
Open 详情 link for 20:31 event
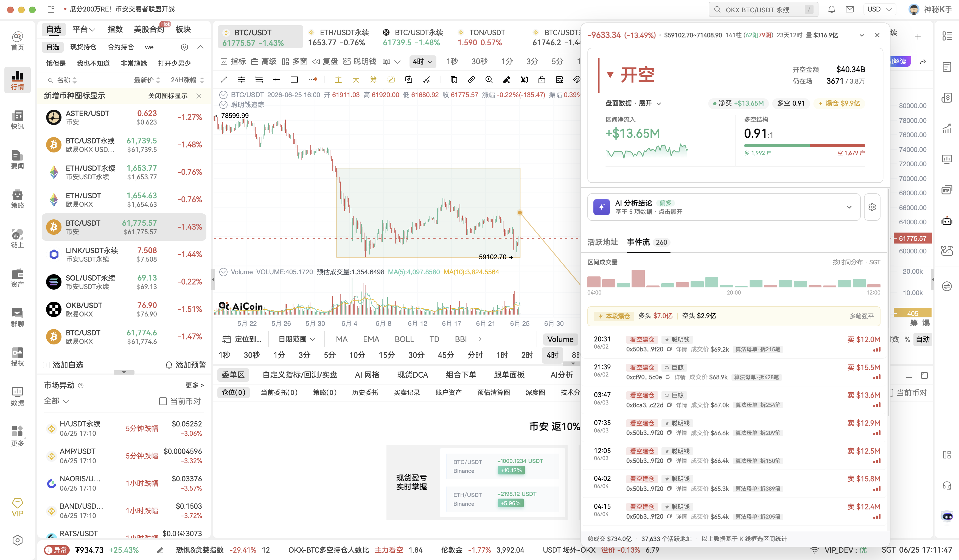pos(681,349)
